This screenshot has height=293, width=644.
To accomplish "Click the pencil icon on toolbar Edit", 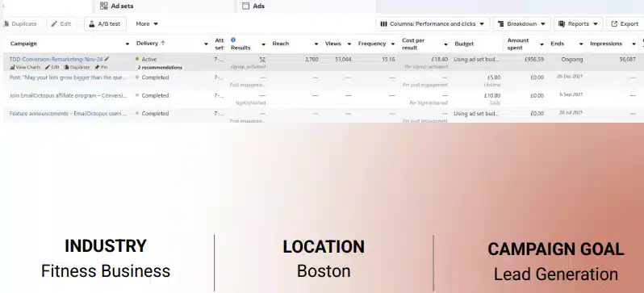I will pyautogui.click(x=54, y=24).
